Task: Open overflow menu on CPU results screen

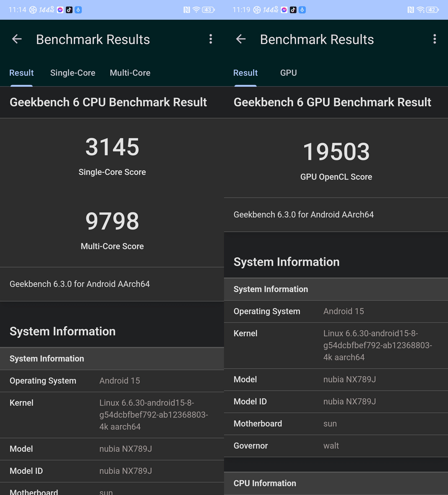Action: click(210, 39)
